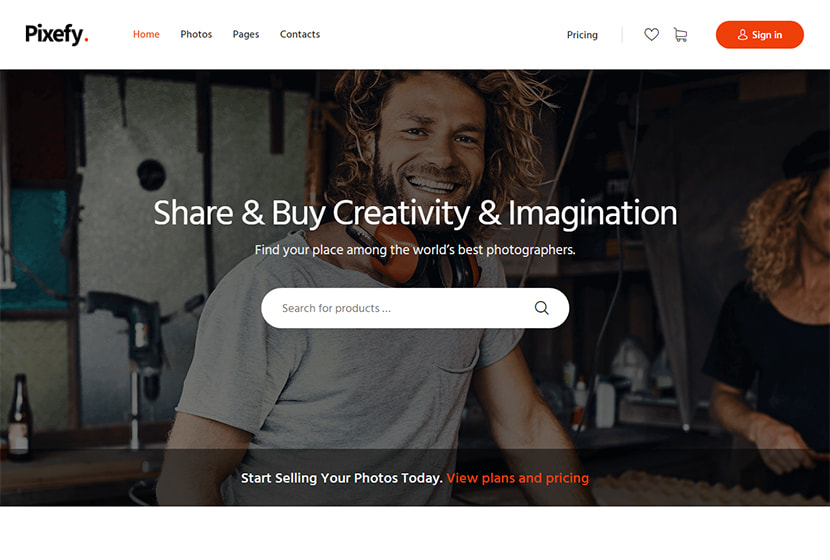Image resolution: width=830 pixels, height=560 pixels.
Task: Click the Share & Buy Creativity headline
Action: (415, 213)
